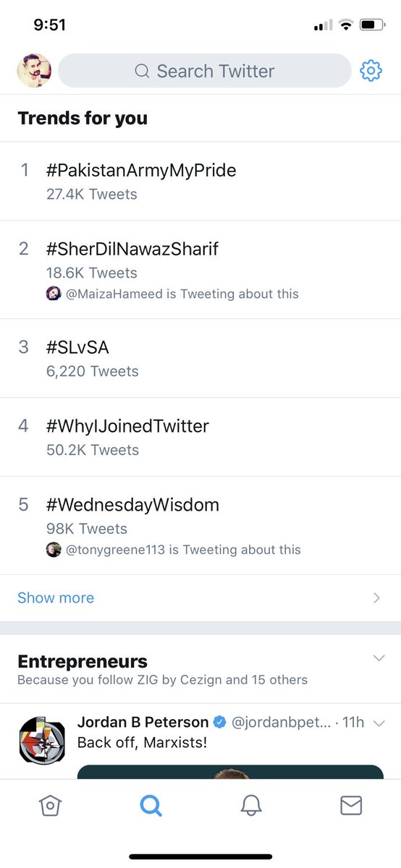Open the Back off, Marxists! tweet image
401x868 pixels.
(x=230, y=772)
